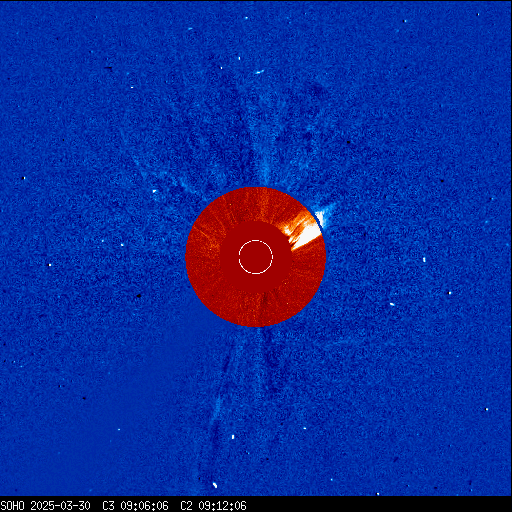Click the thin dark streak in the lower red ring
Viewport: 512px width, 512px height.
(265, 299)
